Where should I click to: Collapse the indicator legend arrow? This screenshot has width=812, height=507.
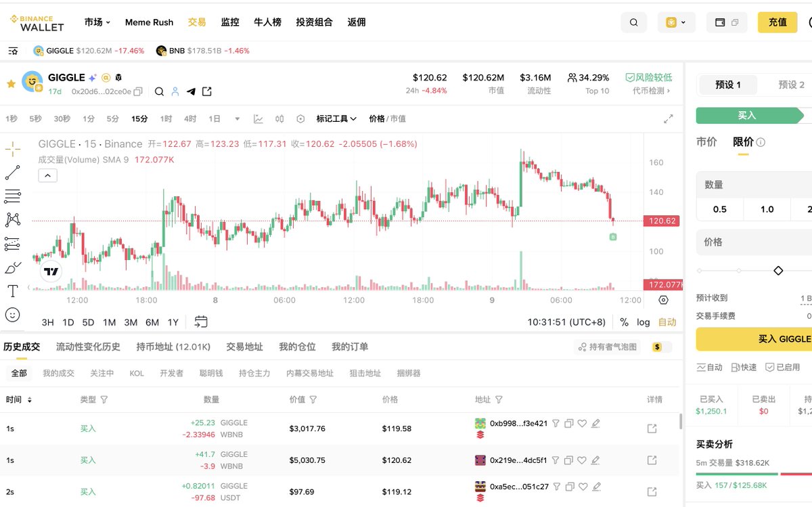(48, 176)
